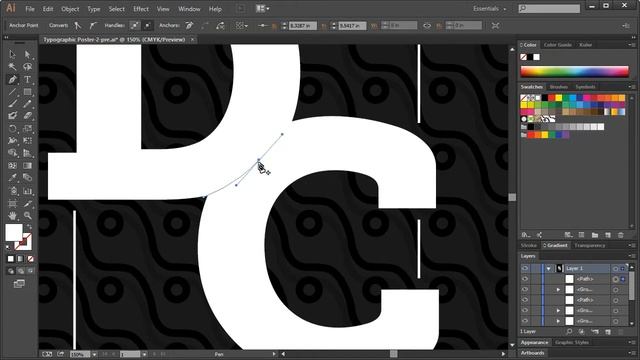Pick a color from the Color spectrum bar
This screenshot has width=640, height=360.
coord(574,71)
